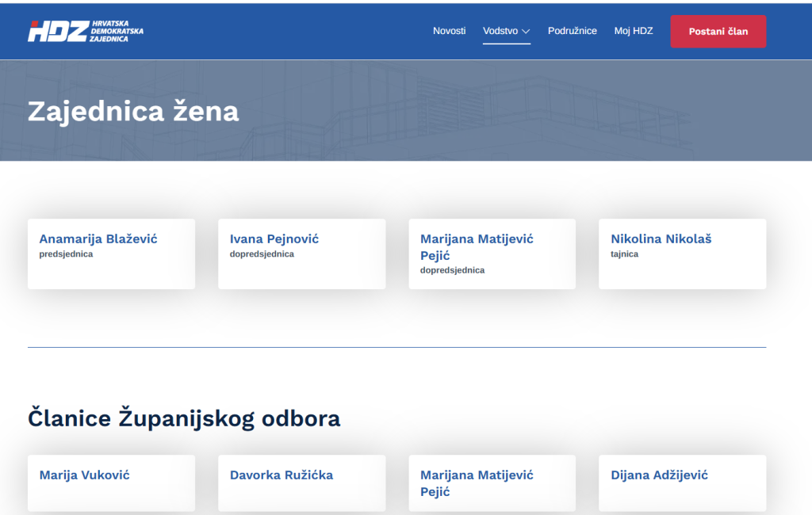Click the Zajednica žena page title
This screenshot has height=515, width=812.
[x=133, y=111]
